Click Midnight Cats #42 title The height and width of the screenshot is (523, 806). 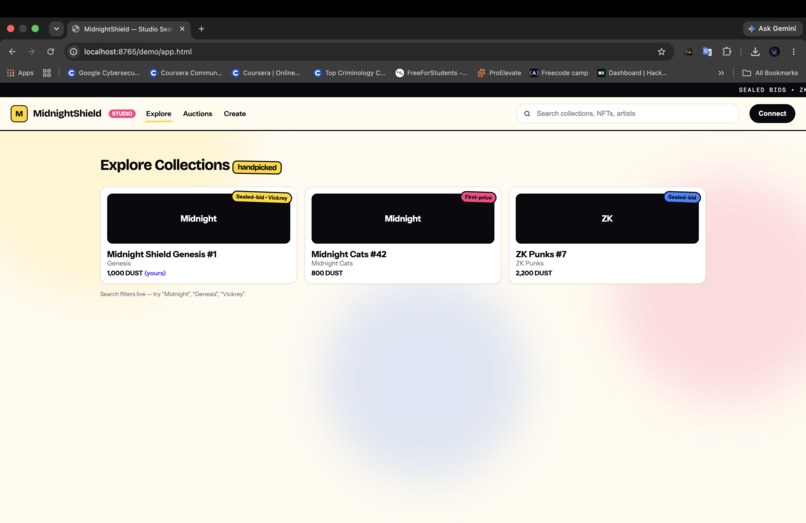click(x=349, y=254)
